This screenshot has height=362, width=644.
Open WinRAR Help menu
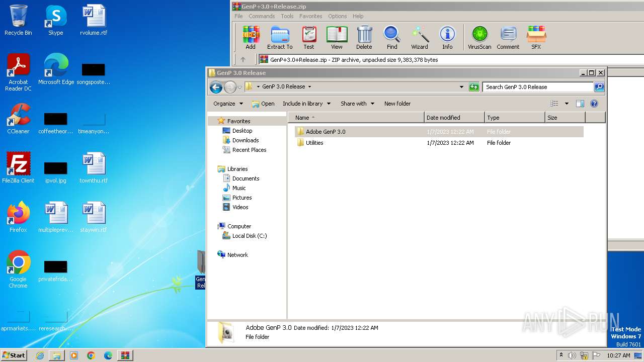[x=358, y=16]
